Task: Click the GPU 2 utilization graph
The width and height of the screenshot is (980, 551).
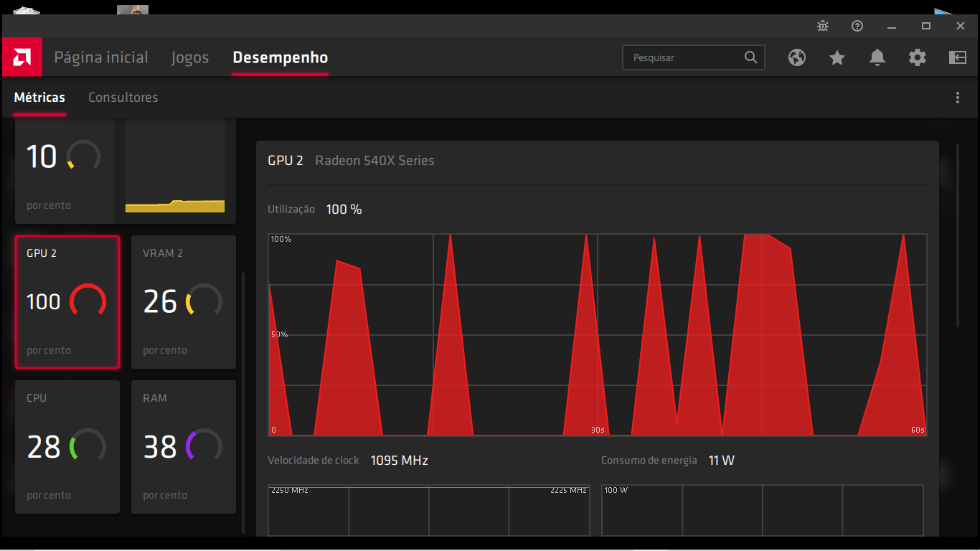Action: [598, 335]
